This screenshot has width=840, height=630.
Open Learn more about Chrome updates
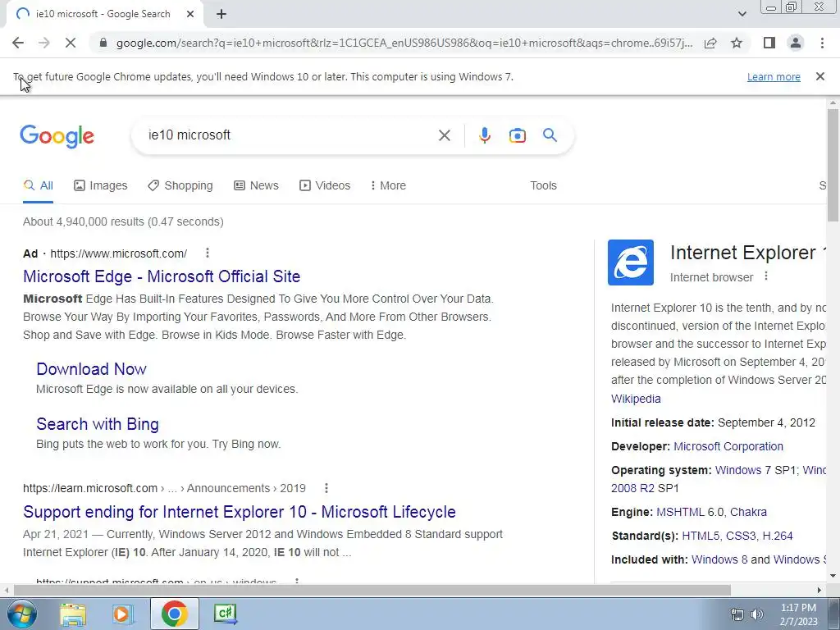tap(774, 76)
